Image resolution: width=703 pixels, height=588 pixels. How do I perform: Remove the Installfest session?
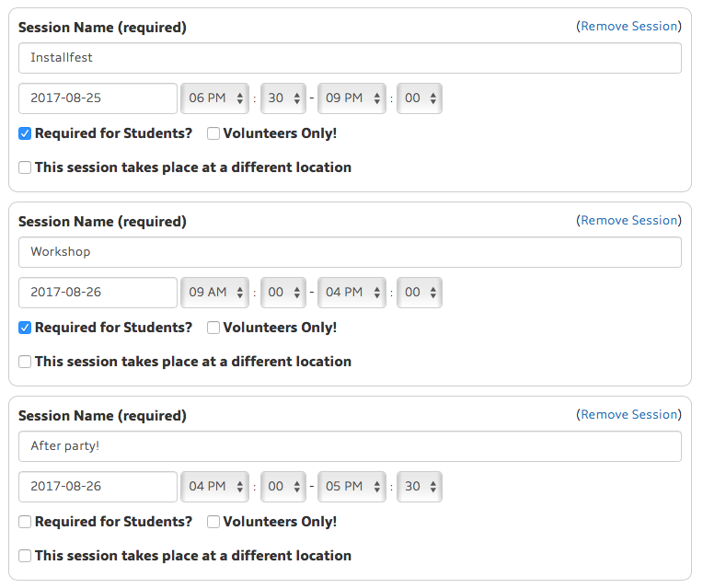click(628, 27)
